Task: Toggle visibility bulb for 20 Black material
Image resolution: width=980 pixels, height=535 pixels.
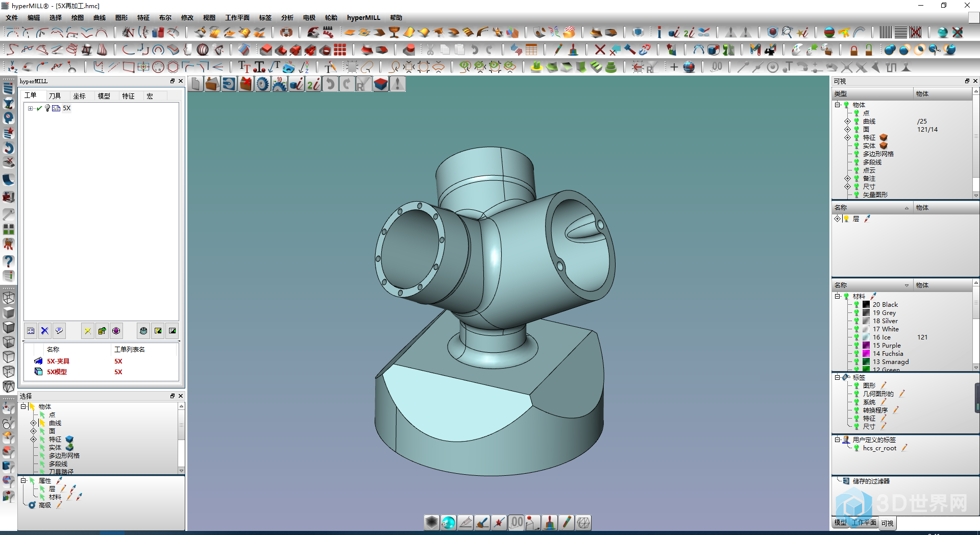Action: click(856, 305)
